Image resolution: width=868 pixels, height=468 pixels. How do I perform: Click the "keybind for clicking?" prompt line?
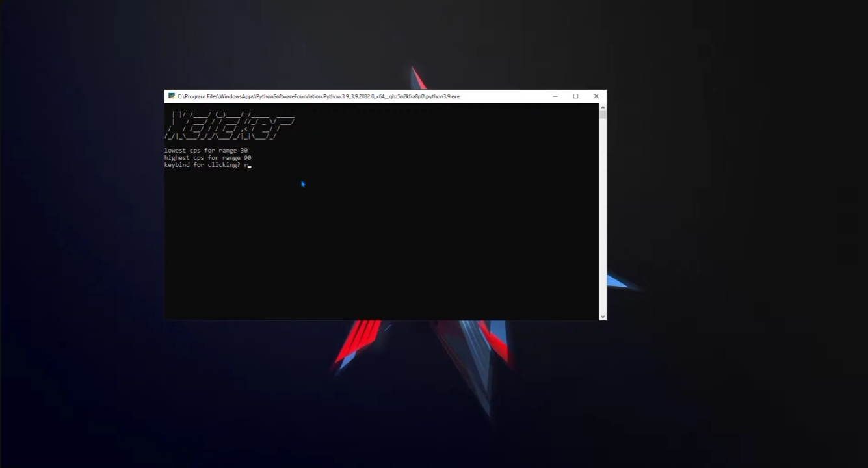coord(207,165)
